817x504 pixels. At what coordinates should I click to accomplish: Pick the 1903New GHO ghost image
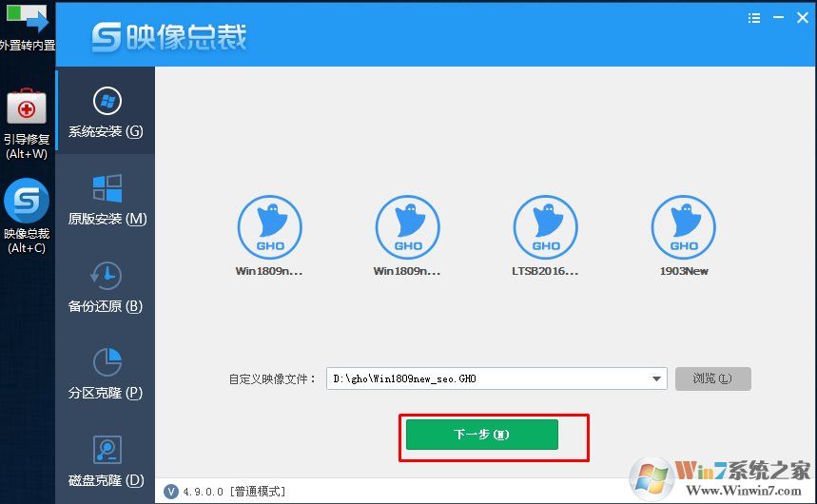[683, 228]
